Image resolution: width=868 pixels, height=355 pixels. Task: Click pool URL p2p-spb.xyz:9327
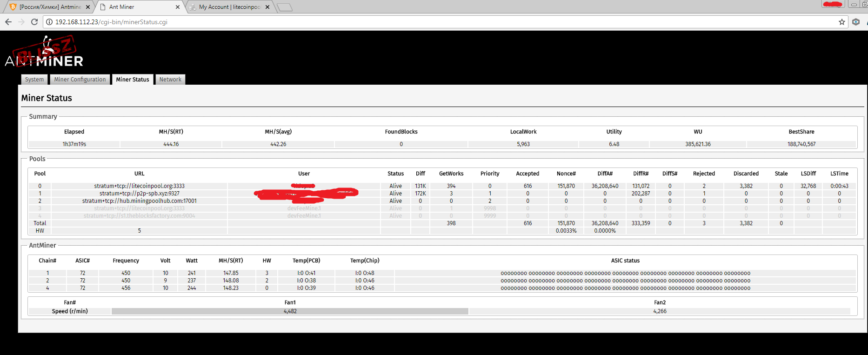(x=140, y=194)
